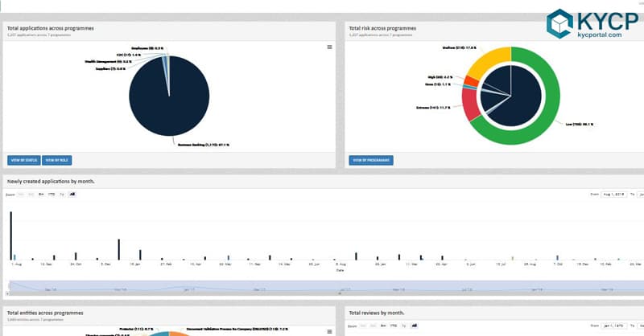Click left handle of timeline navigator

[10, 286]
